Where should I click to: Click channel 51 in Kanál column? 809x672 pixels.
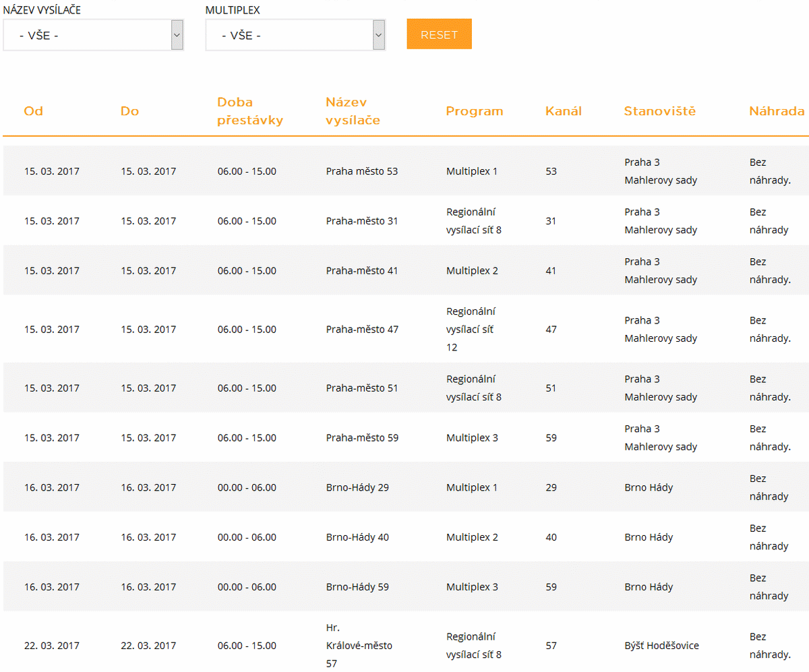pos(551,388)
